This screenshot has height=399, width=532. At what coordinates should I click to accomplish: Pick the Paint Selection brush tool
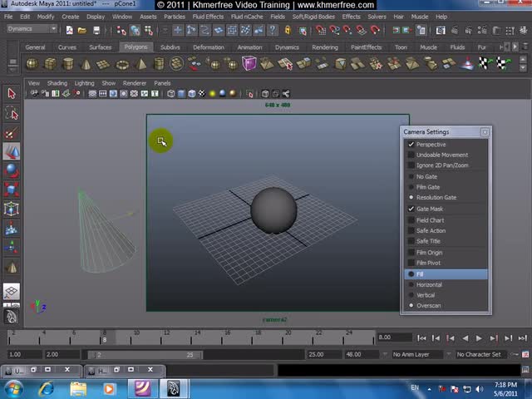[12, 133]
